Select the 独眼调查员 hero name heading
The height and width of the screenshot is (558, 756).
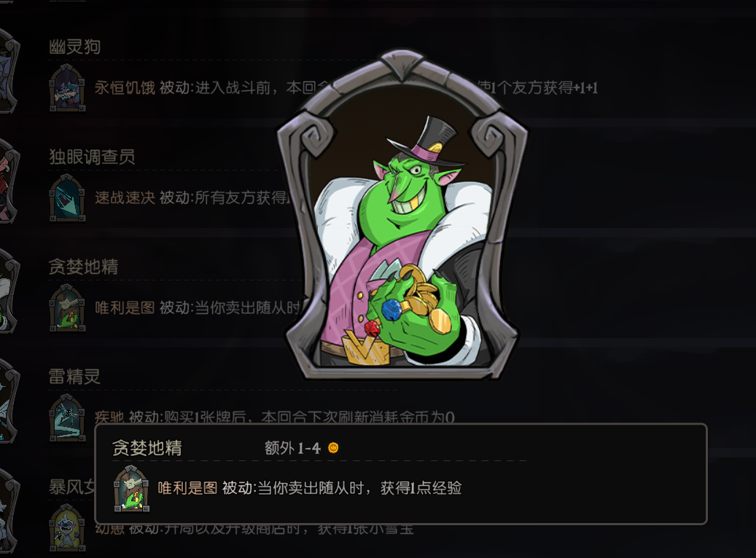click(x=92, y=157)
